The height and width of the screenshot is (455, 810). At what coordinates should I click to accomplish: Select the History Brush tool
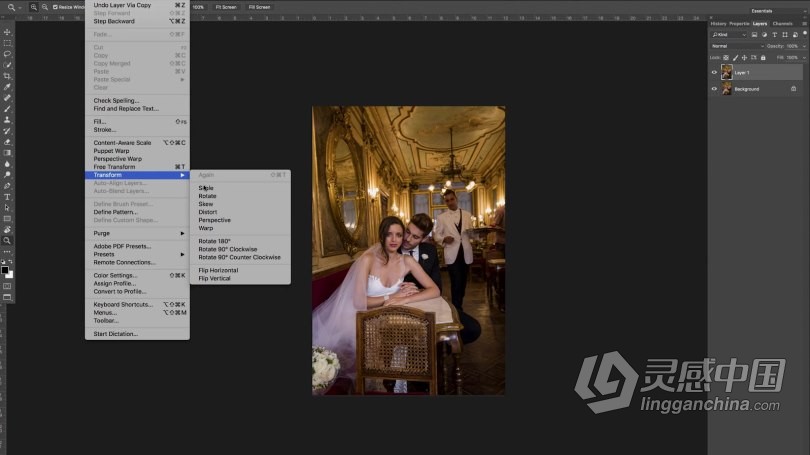(x=7, y=131)
